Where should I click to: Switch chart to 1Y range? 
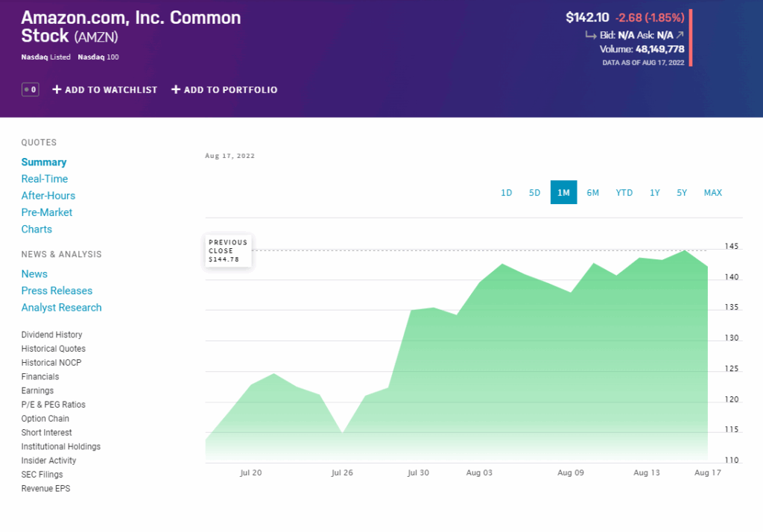pos(654,193)
